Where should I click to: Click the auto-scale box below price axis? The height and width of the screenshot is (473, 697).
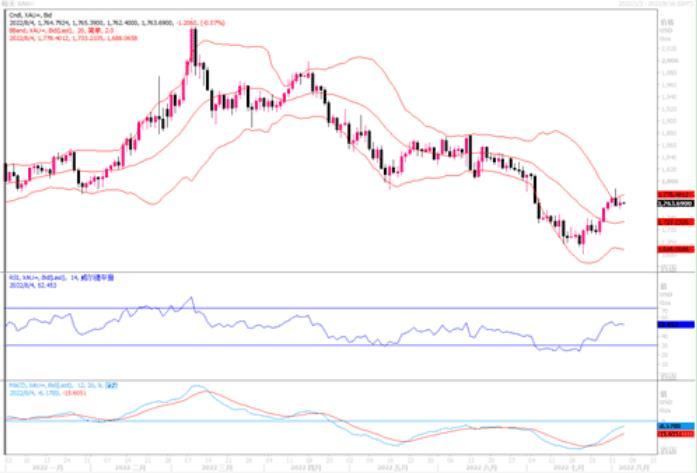coord(668,268)
